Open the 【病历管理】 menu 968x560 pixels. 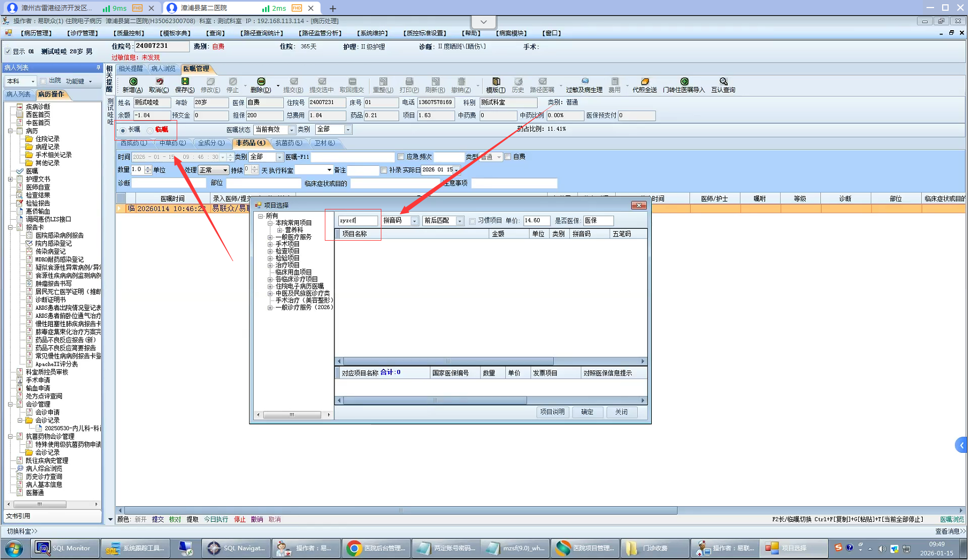click(x=37, y=33)
